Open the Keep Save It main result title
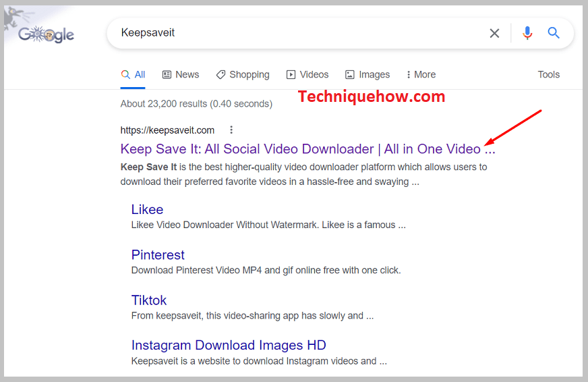 click(x=307, y=149)
